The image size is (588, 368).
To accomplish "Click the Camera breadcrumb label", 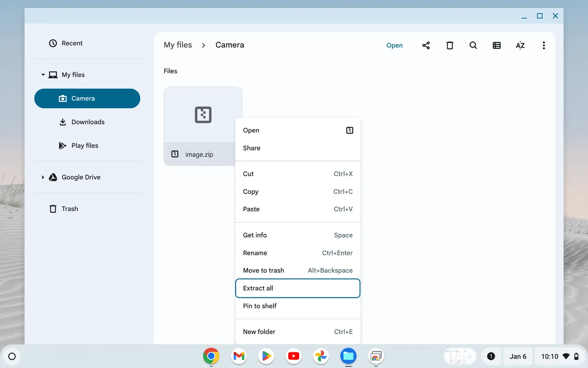I will 230,45.
